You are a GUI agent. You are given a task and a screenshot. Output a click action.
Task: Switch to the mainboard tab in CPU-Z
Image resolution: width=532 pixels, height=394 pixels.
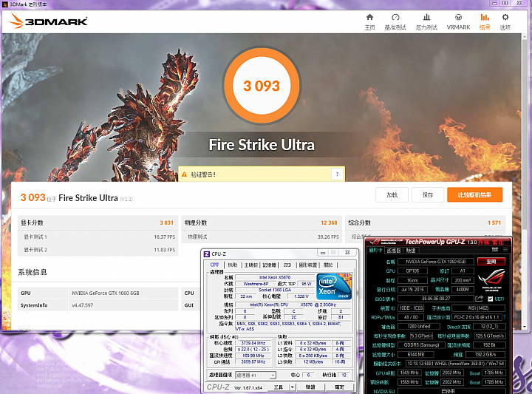tap(251, 265)
